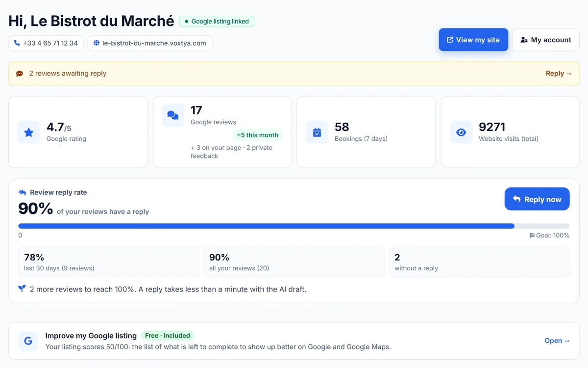Click the reply arrow icon on Reply now

516,199
